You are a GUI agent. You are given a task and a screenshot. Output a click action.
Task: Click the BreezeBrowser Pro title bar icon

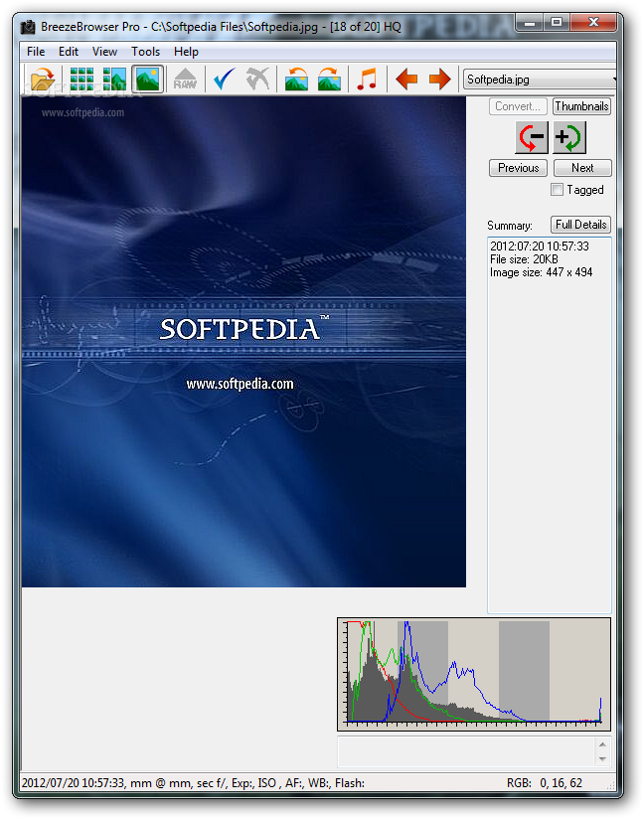tap(28, 27)
